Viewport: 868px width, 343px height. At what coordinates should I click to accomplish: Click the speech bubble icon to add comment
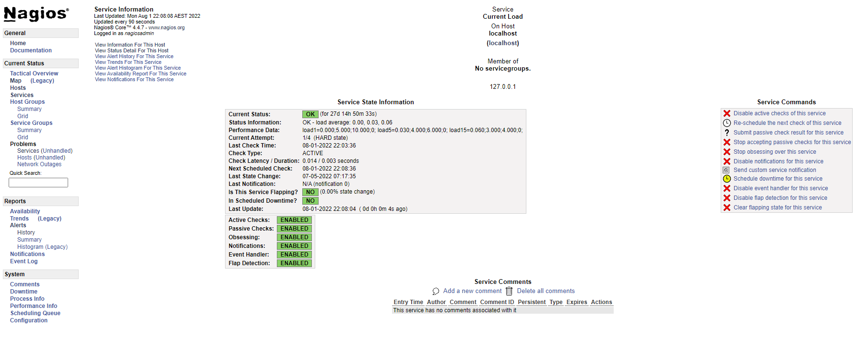(436, 291)
